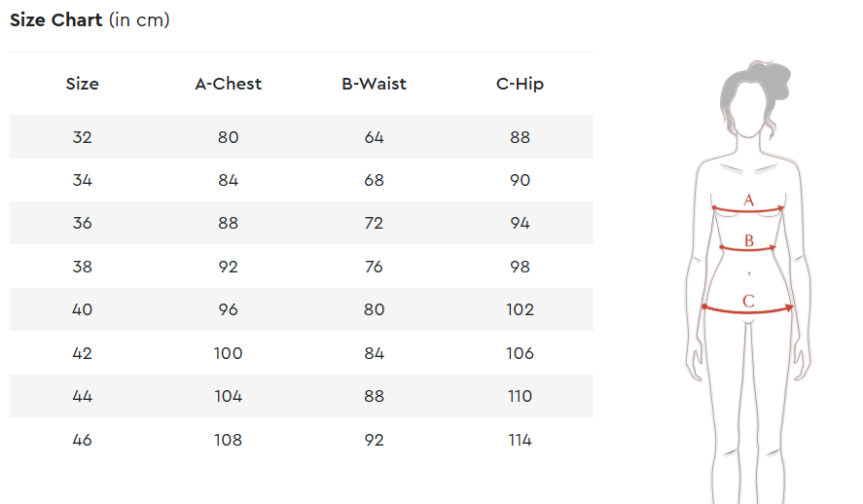The width and height of the screenshot is (863, 504).
Task: Click the letter C on figure
Action: (x=748, y=301)
